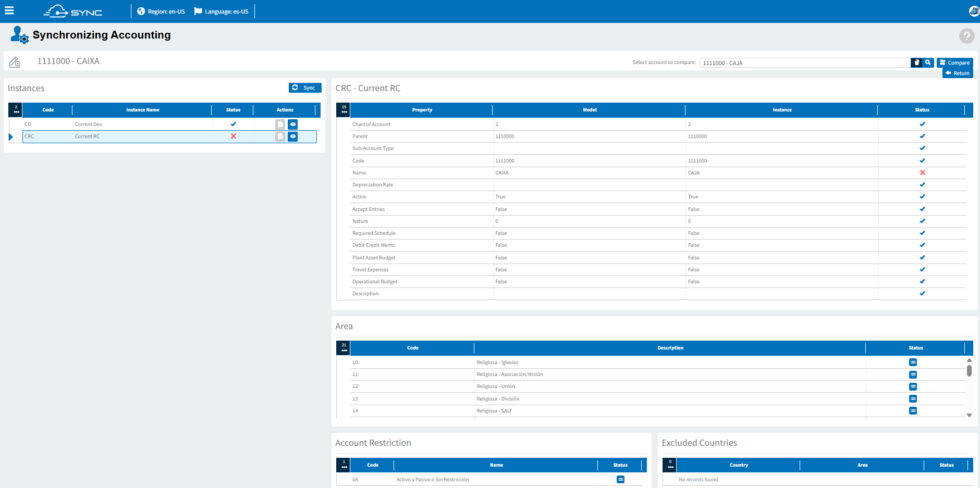Screen dimensions: 980x488
Task: Open the CRC property grid options menu
Action: click(344, 110)
